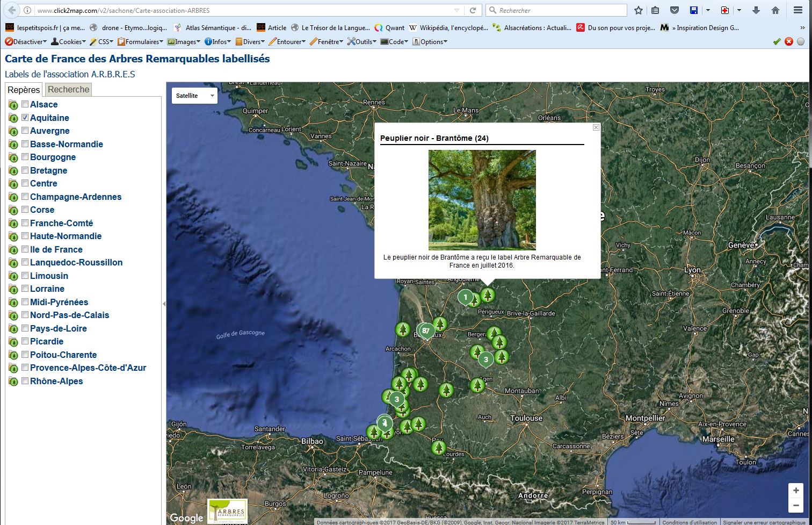Click the map zoom in plus button

tap(796, 490)
